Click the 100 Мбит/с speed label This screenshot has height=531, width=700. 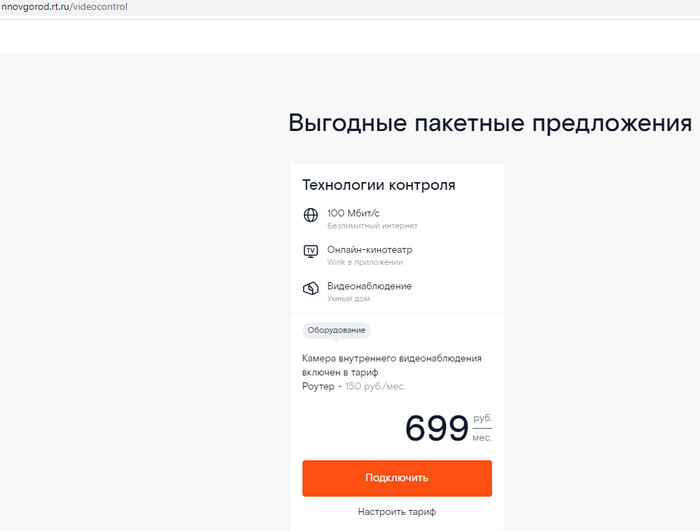pyautogui.click(x=353, y=213)
